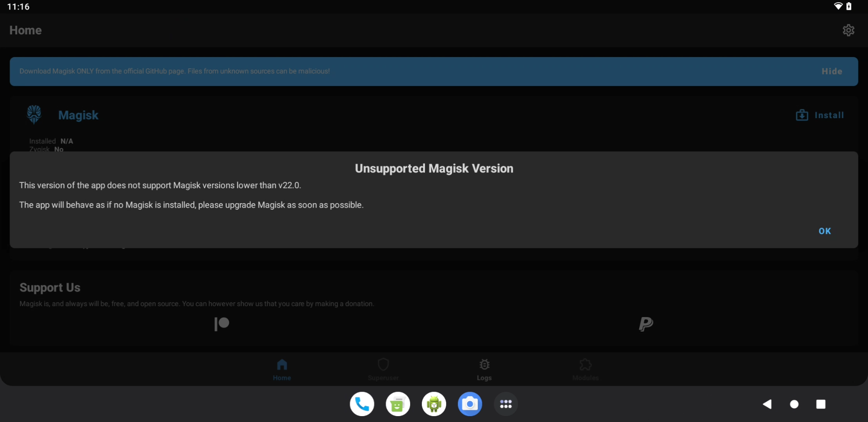Tap the PayPal donation icon
Screen dimensions: 868x422
pos(646,324)
